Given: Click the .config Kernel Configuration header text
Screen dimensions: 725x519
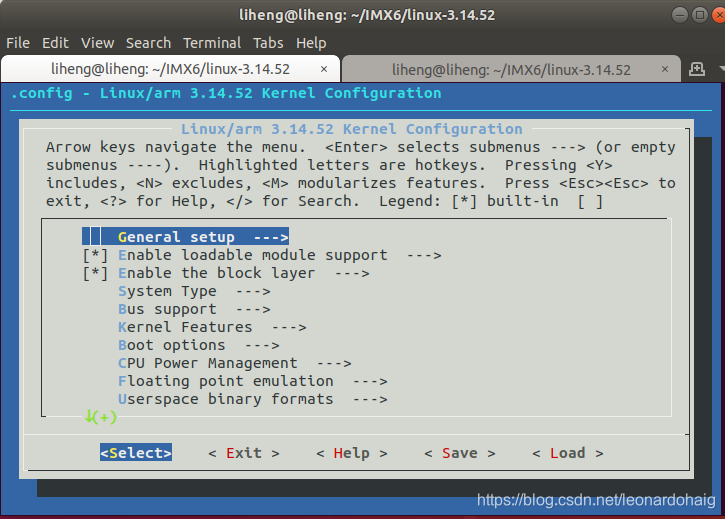Looking at the screenshot, I should pyautogui.click(x=226, y=93).
